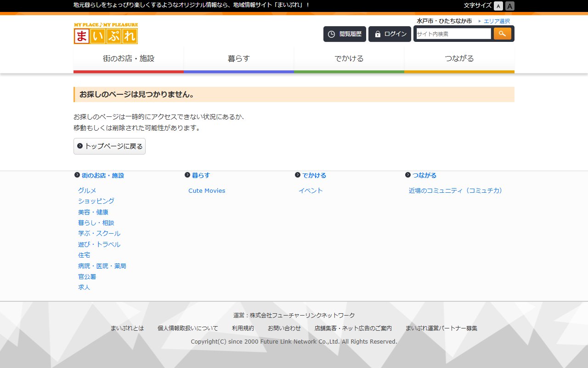Open 個人情報取扱いについて footer link
The height and width of the screenshot is (368, 588).
188,328
